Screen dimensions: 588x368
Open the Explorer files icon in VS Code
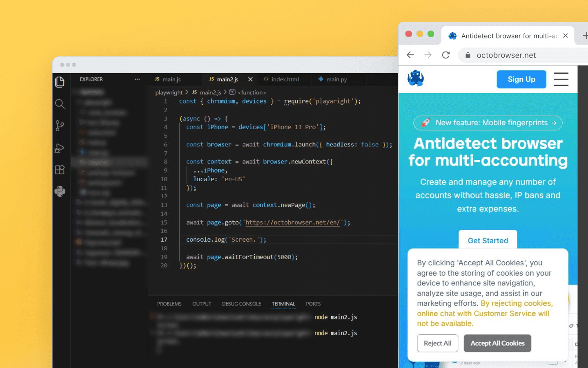click(x=60, y=82)
